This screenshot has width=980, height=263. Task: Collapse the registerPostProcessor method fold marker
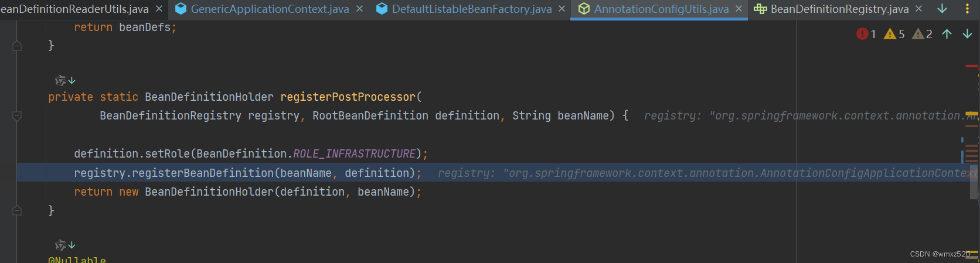pyautogui.click(x=17, y=116)
